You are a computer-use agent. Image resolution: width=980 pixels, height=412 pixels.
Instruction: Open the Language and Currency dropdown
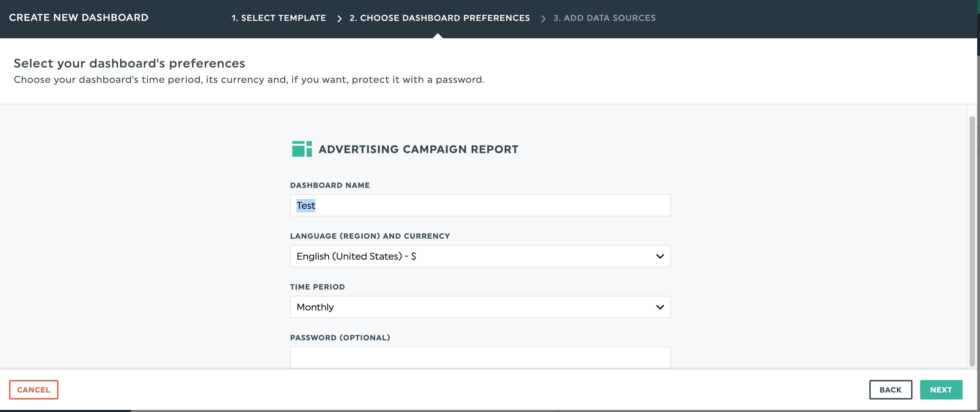pos(480,256)
